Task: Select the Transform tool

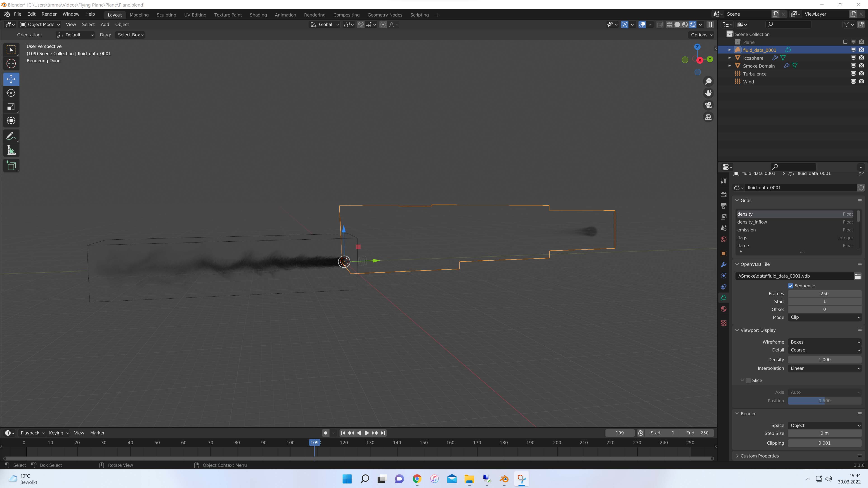Action: click(x=11, y=120)
